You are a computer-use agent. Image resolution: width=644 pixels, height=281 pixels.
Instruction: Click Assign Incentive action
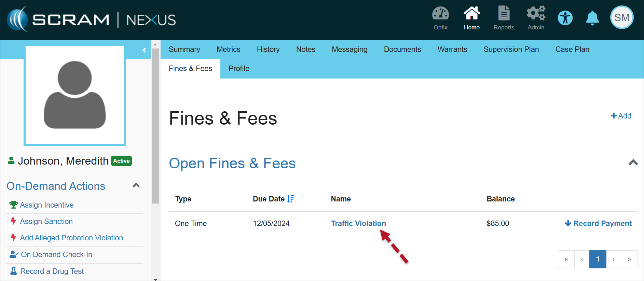pos(47,205)
